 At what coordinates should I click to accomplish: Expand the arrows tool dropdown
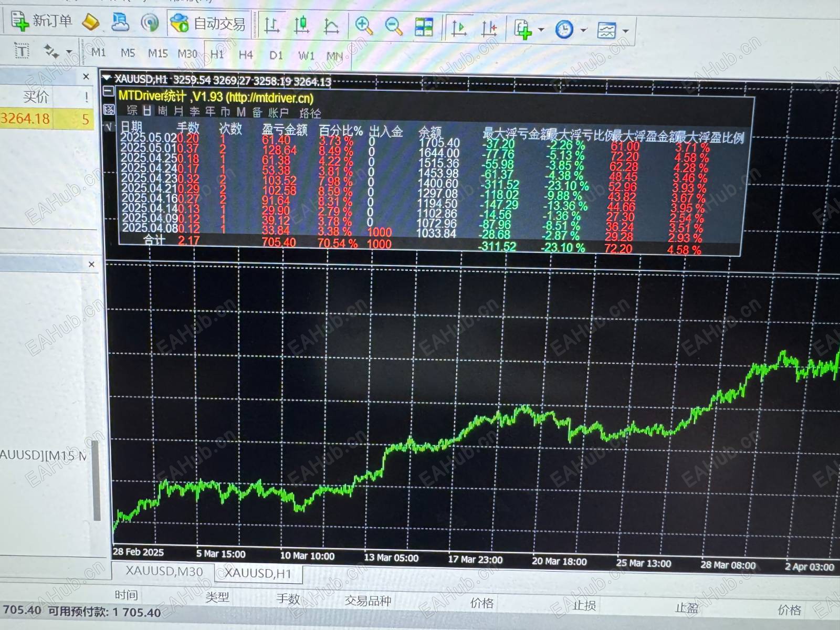point(69,52)
